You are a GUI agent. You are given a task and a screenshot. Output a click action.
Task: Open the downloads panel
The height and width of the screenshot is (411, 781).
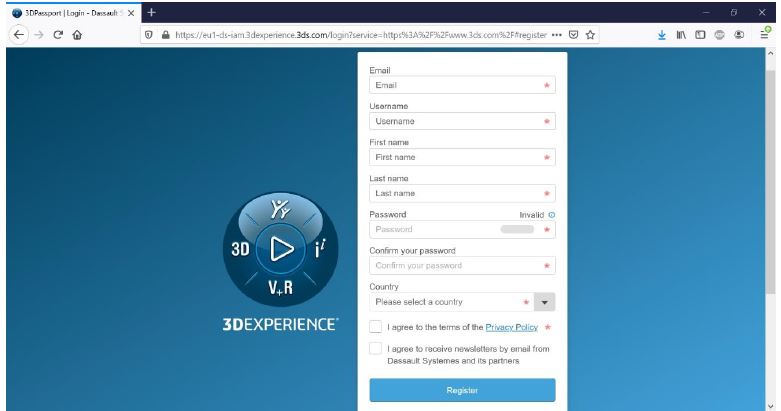coord(661,35)
